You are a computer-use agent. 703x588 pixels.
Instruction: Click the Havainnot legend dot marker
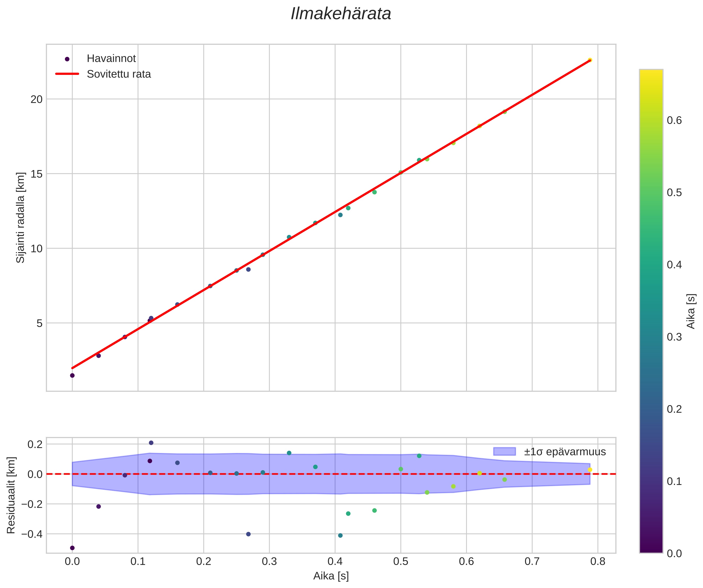click(x=67, y=59)
